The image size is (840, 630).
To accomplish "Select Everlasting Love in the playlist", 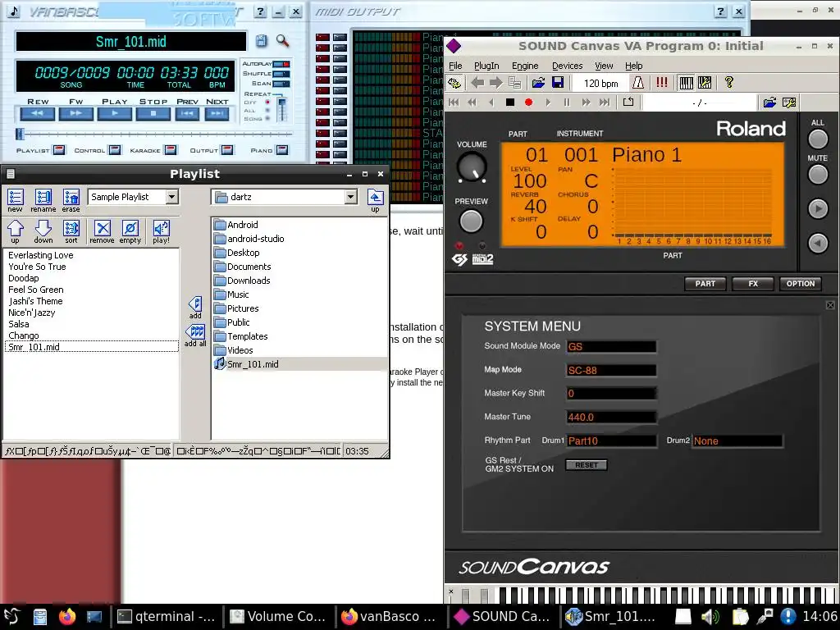I will pyautogui.click(x=41, y=255).
